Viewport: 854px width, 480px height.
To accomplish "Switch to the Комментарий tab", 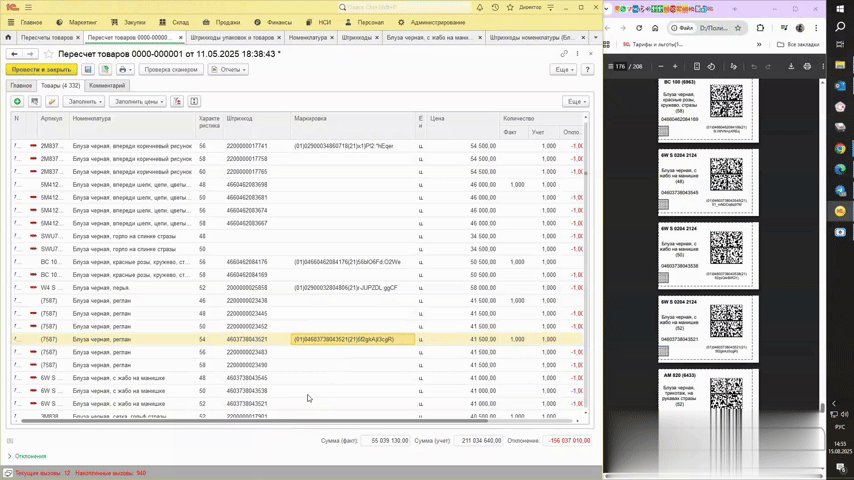I will tap(107, 86).
